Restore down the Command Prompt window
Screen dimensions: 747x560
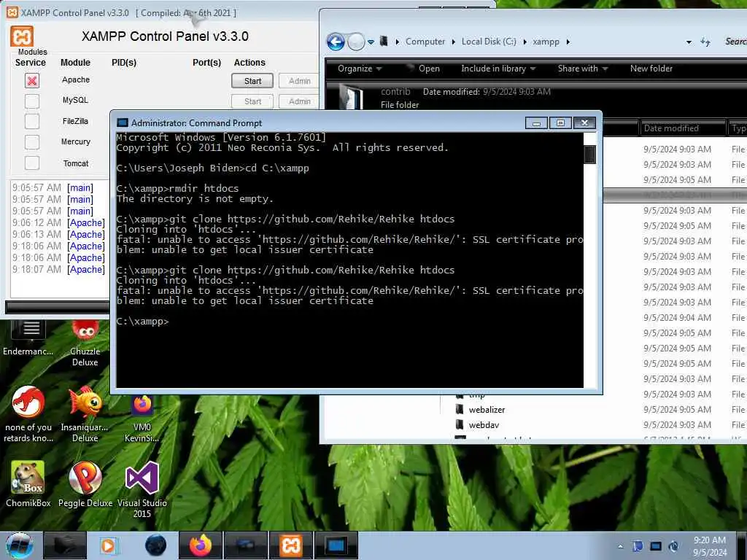560,122
